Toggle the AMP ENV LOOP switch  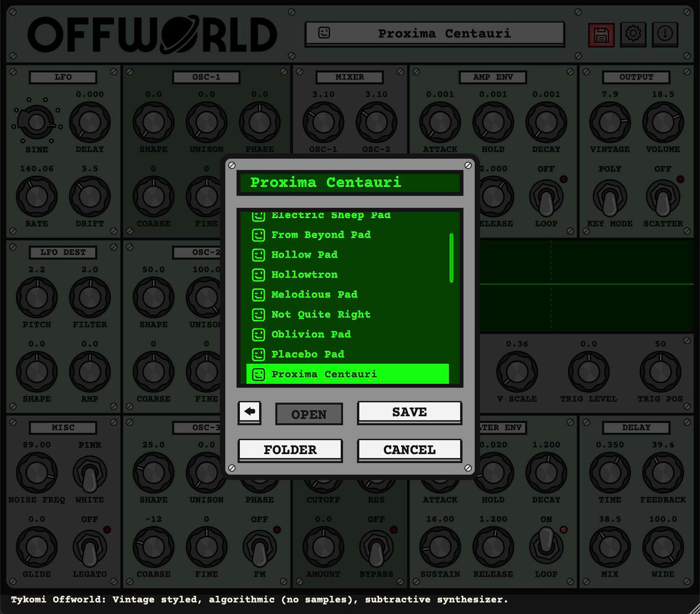click(546, 198)
